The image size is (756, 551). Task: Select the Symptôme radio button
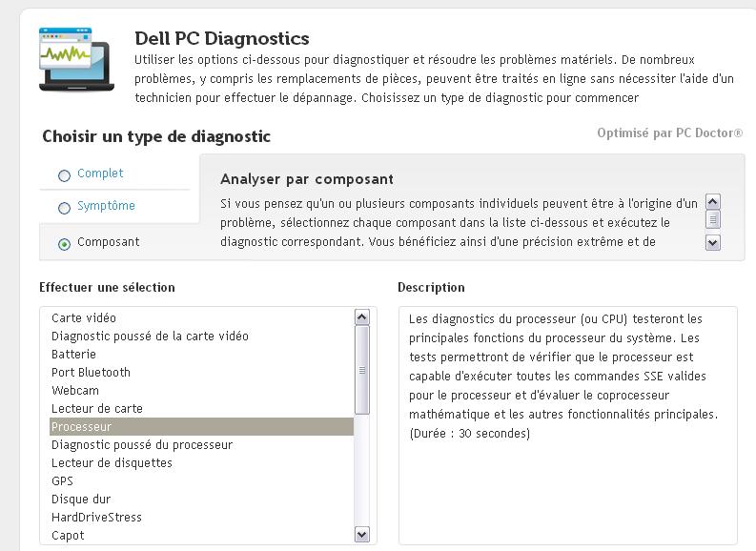coord(64,208)
